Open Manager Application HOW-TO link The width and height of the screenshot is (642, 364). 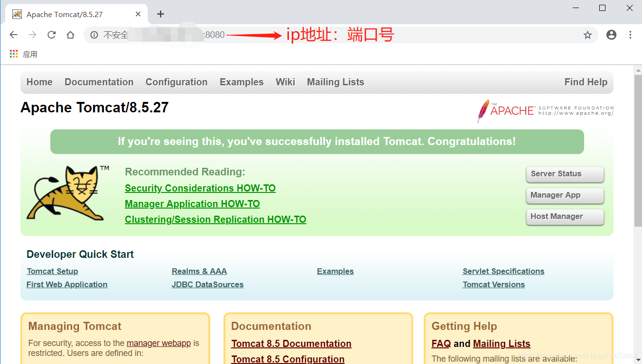[x=192, y=204]
